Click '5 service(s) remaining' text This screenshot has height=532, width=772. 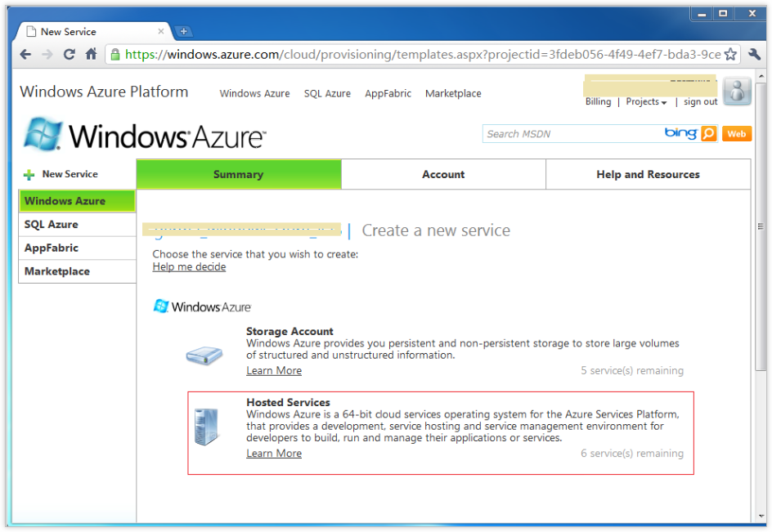coord(632,370)
